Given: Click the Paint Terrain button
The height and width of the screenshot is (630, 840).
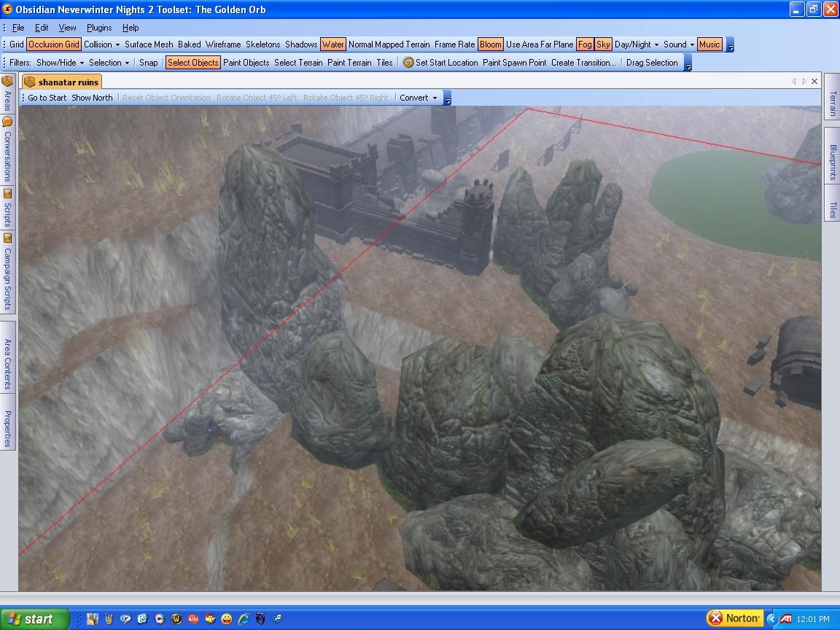Looking at the screenshot, I should coord(349,63).
